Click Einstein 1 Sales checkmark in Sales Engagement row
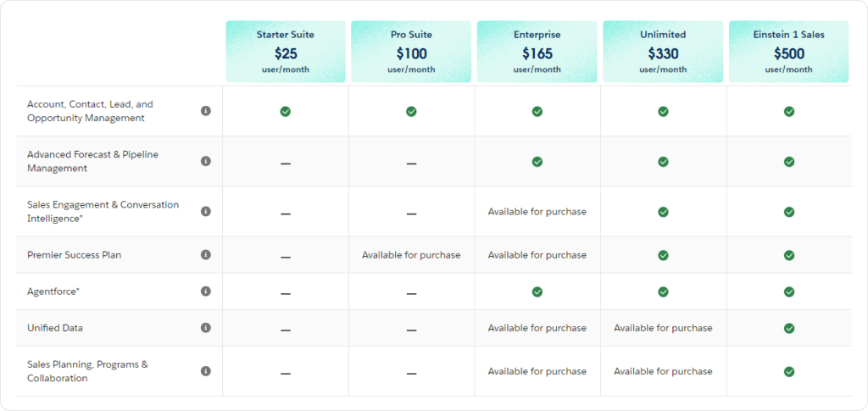868x411 pixels. (789, 212)
